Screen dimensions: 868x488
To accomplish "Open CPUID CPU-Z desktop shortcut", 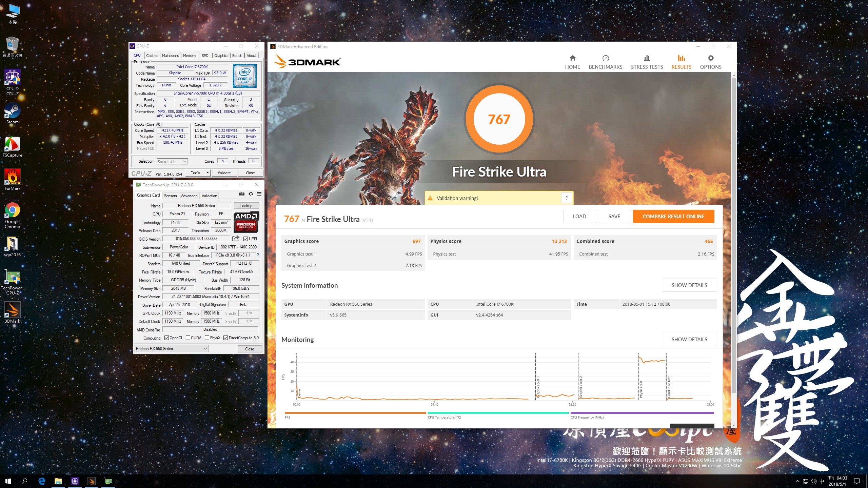I will click(13, 82).
